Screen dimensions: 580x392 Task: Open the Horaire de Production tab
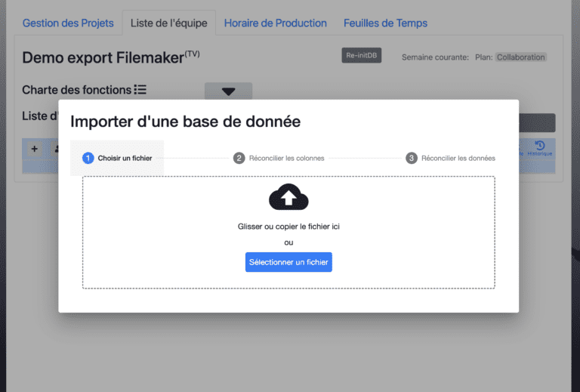click(x=275, y=23)
